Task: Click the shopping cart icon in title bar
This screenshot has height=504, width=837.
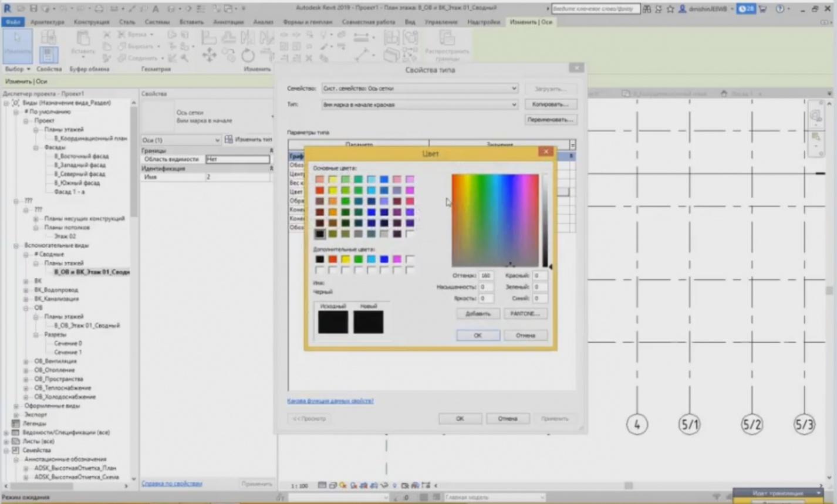Action: 763,9
